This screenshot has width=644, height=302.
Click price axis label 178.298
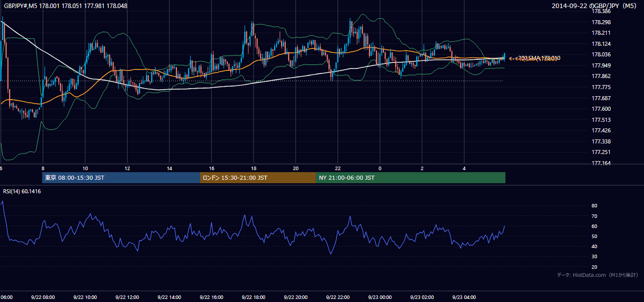[x=601, y=22]
